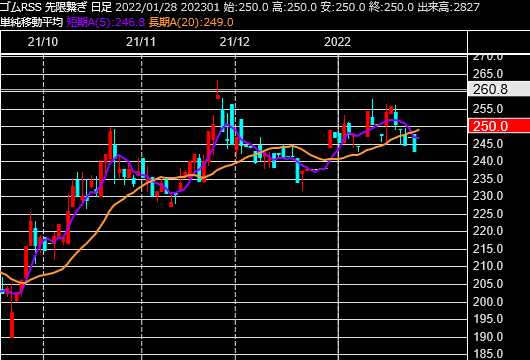Screen dimensions: 530x360
Task: Click the last cyan candle on the chart
Action: coord(414,143)
